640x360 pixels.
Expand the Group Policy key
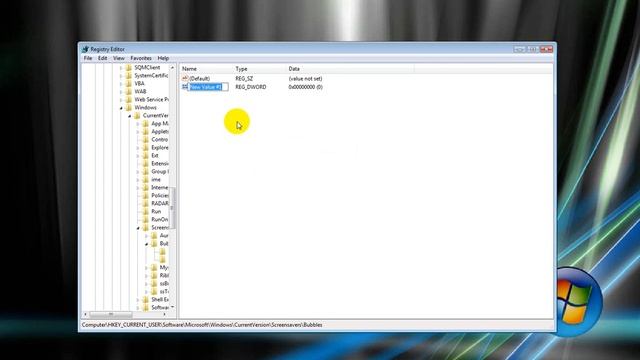click(x=138, y=172)
